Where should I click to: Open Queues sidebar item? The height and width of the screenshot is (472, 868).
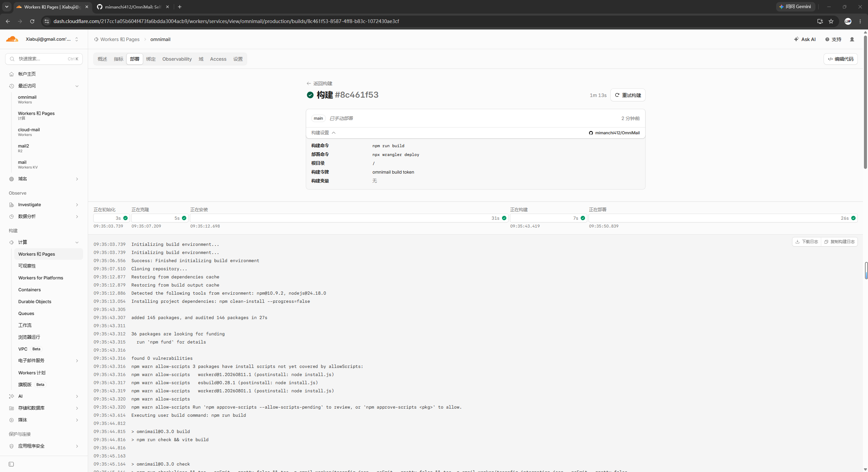26,313
